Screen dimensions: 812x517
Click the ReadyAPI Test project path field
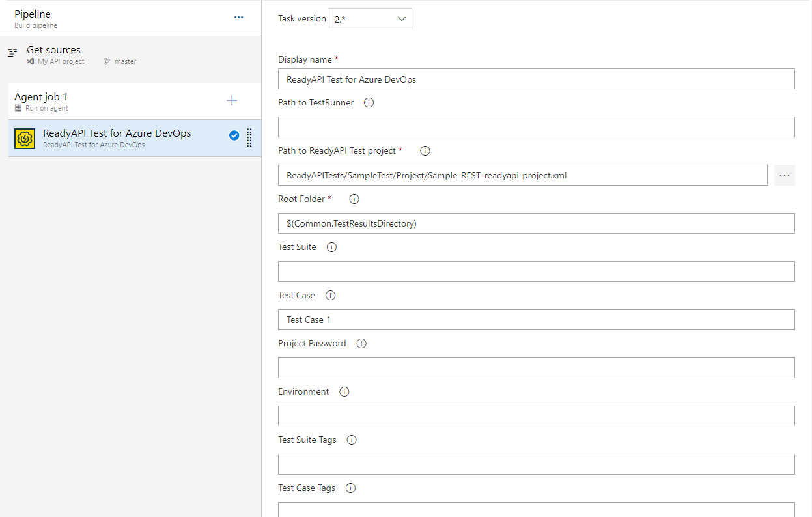(523, 175)
